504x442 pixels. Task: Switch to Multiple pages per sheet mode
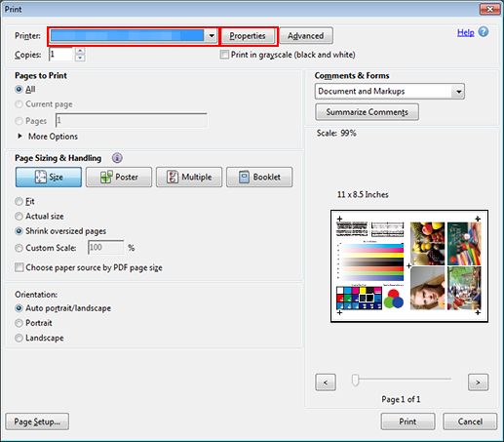(189, 177)
